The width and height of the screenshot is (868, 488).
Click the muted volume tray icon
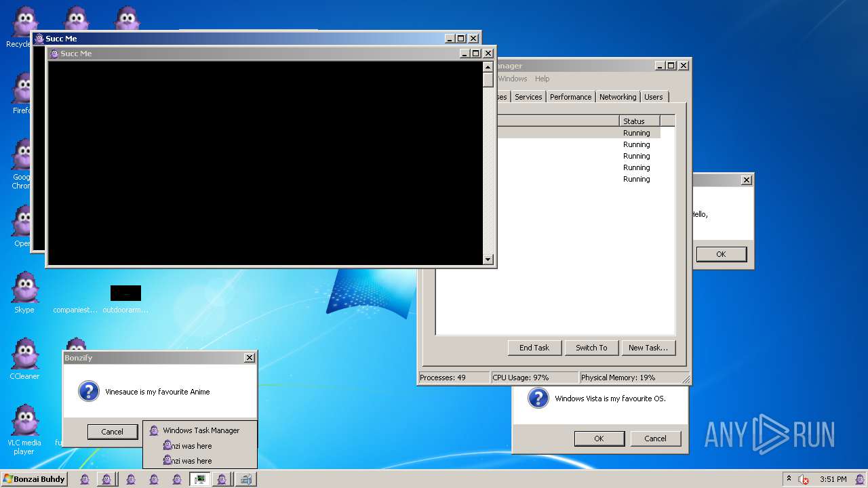(804, 479)
